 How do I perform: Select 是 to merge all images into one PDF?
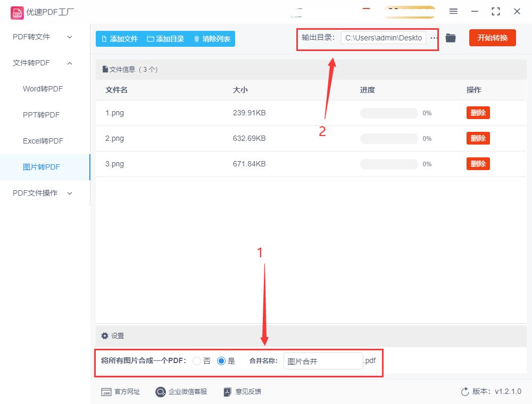(x=221, y=360)
